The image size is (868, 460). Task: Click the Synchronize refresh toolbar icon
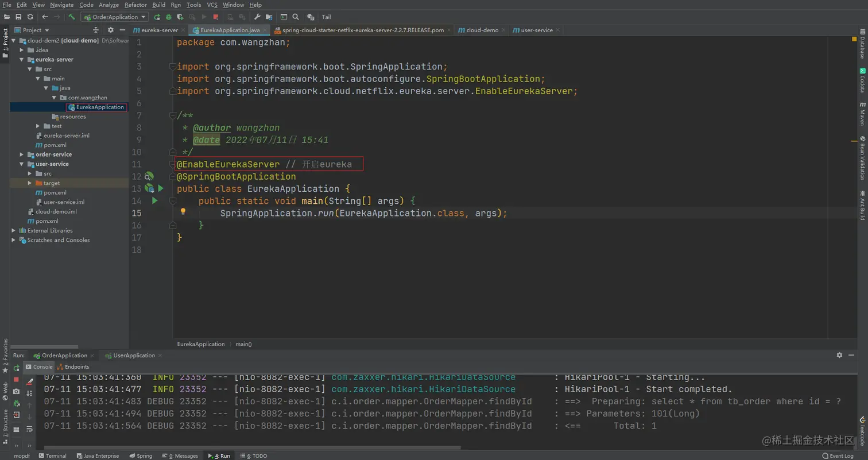coord(30,17)
